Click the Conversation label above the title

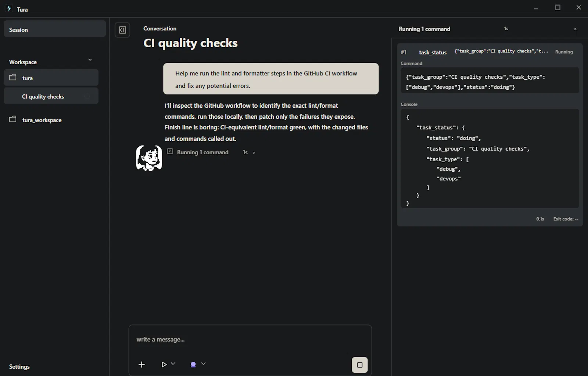pyautogui.click(x=160, y=28)
